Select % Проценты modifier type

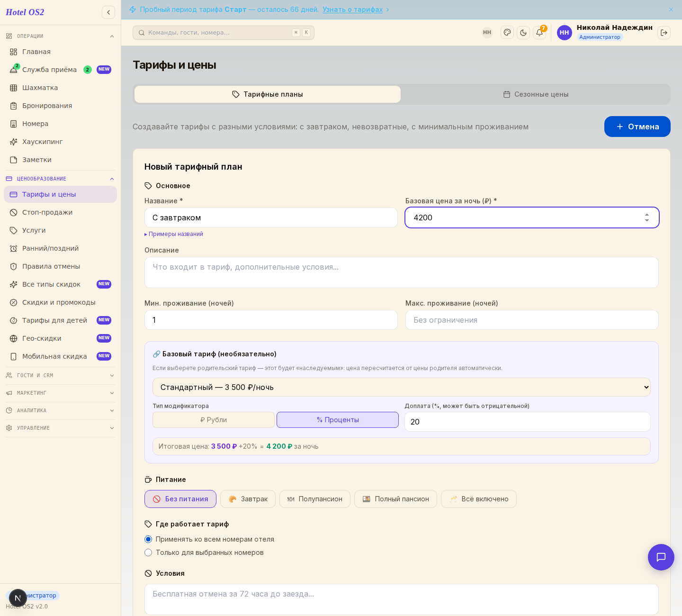tap(338, 420)
